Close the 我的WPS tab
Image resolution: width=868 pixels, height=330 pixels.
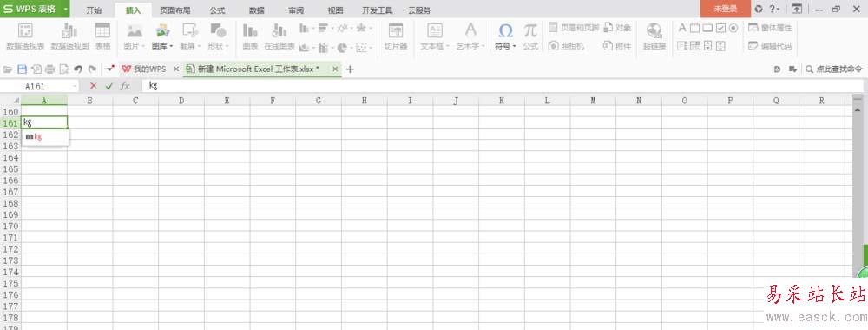coord(176,69)
